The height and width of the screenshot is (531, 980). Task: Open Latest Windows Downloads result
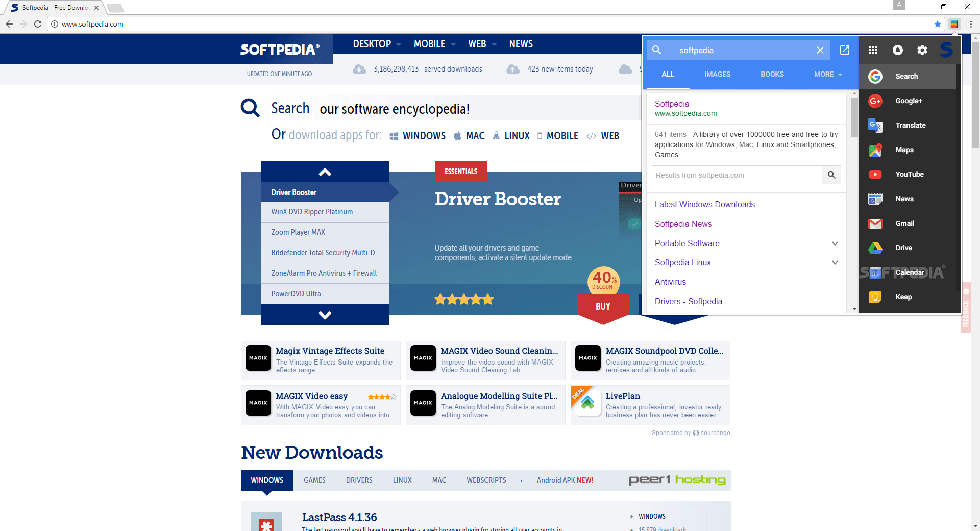tap(705, 204)
